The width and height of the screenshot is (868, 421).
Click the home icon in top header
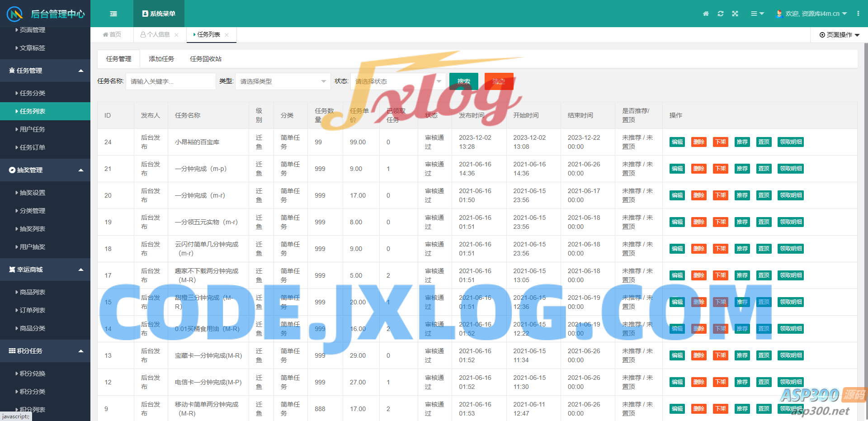(x=706, y=14)
